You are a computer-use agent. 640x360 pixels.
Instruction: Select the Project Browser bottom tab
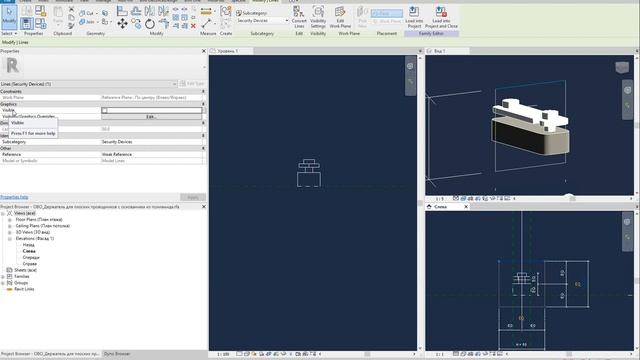click(x=50, y=354)
